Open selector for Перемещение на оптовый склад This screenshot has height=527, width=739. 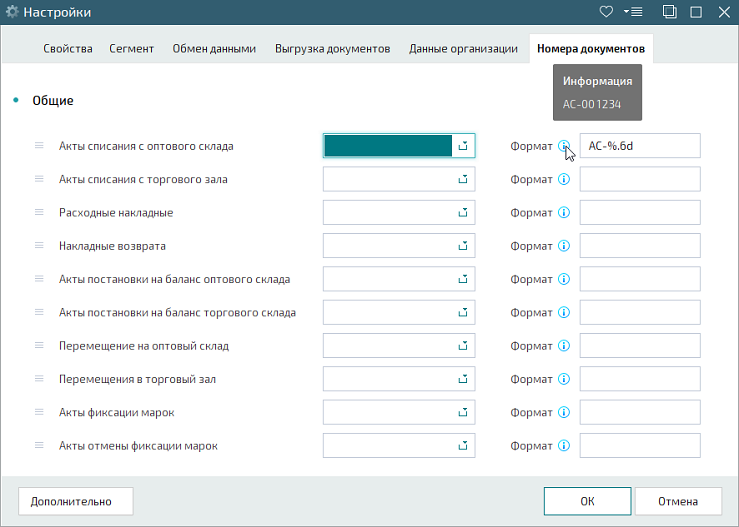pos(463,346)
